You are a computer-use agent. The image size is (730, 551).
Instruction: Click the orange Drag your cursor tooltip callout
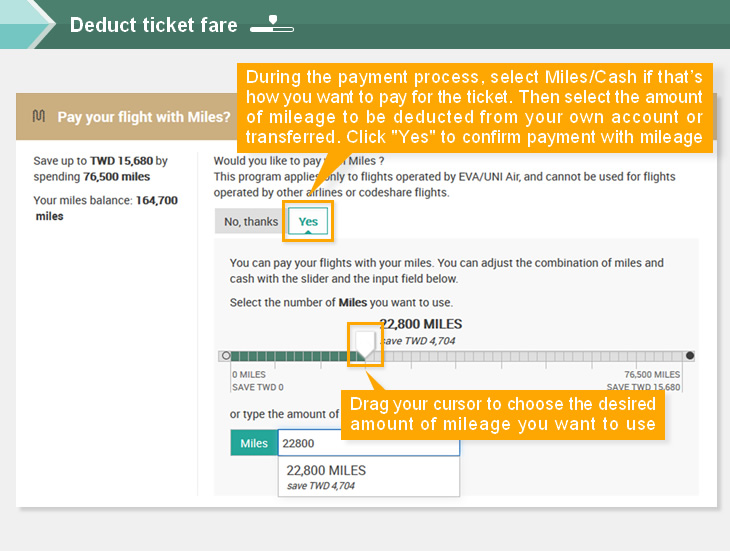(x=503, y=414)
